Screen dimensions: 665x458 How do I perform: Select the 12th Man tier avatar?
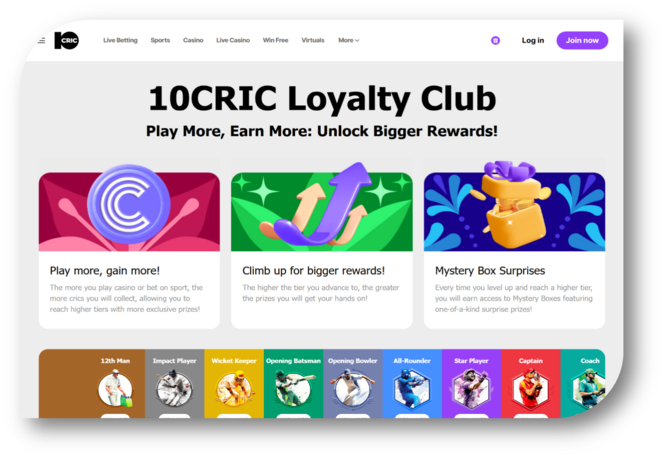(115, 388)
